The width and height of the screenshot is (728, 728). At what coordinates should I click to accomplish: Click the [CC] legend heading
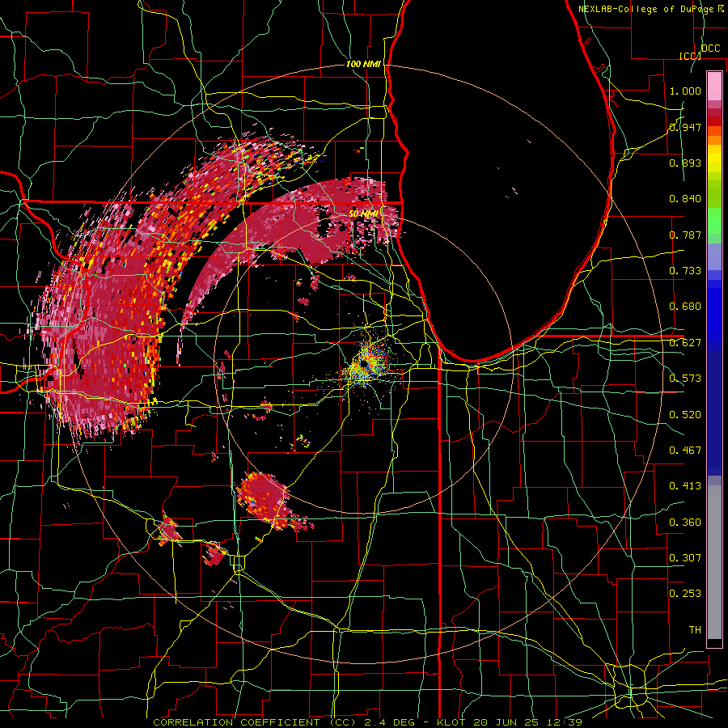coord(691,56)
